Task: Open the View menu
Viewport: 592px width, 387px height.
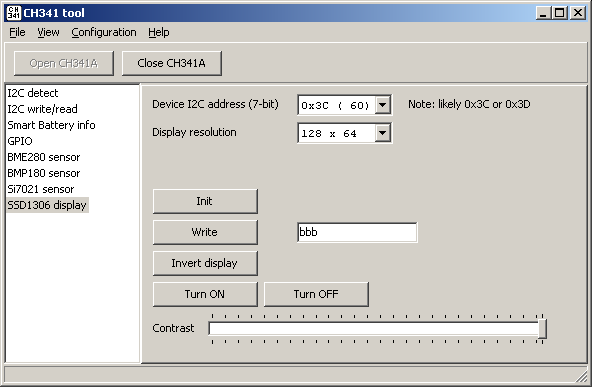Action: tap(48, 32)
